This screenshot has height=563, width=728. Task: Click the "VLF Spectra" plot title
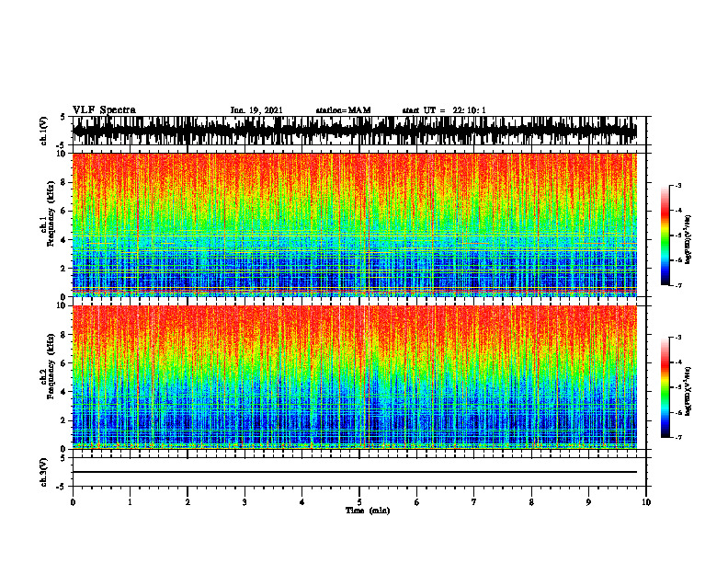pos(104,110)
